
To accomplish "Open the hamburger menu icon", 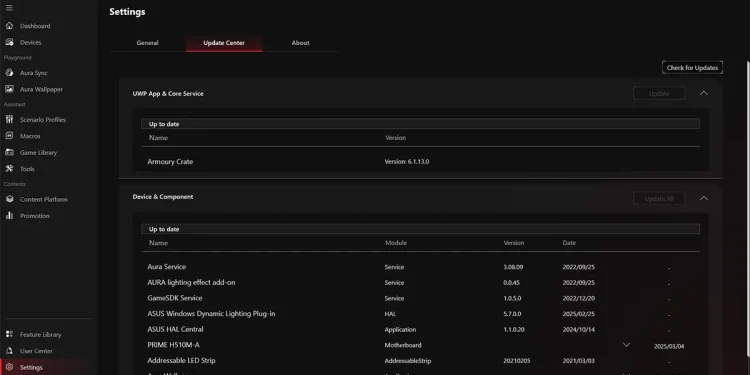I will coord(9,8).
